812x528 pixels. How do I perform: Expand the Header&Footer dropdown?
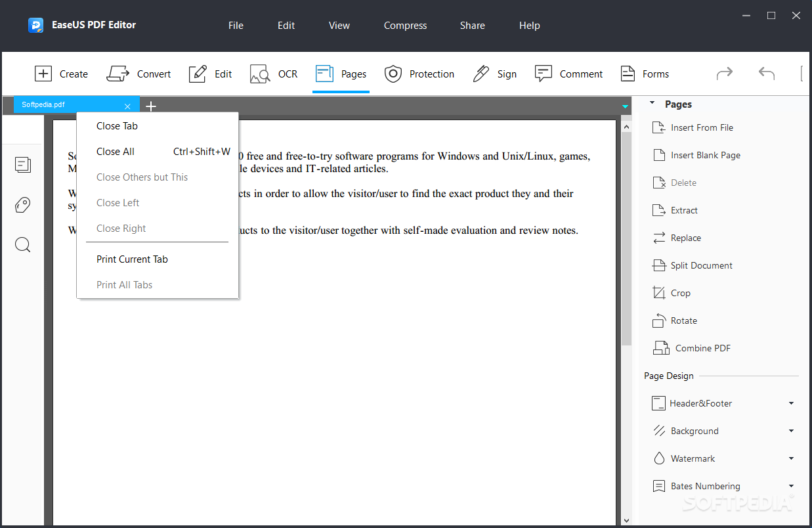[791, 403]
